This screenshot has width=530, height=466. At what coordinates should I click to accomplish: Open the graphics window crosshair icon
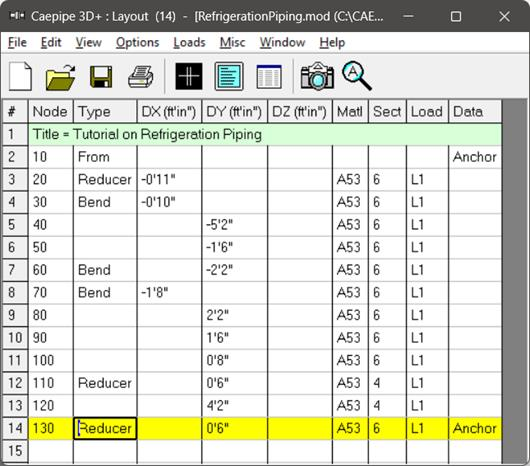[x=189, y=76]
